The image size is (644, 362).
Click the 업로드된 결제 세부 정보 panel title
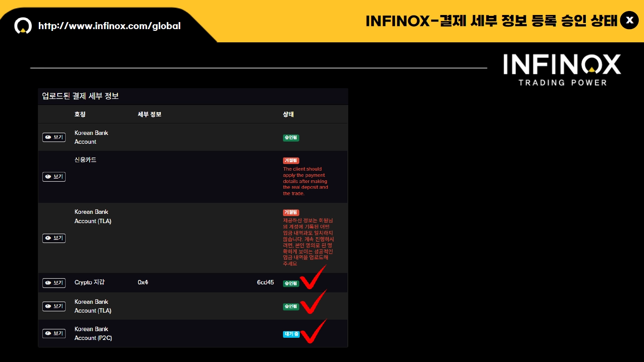tap(80, 96)
